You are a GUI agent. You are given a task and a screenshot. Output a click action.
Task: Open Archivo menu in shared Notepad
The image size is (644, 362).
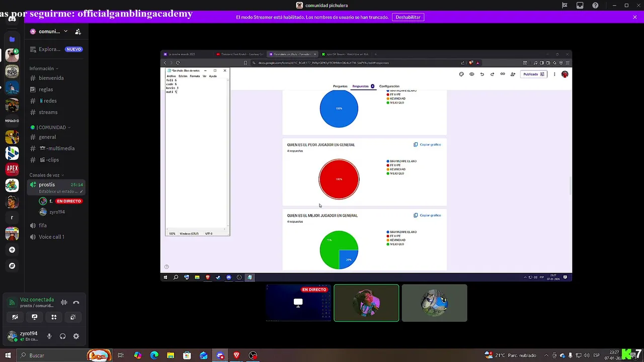(x=171, y=76)
